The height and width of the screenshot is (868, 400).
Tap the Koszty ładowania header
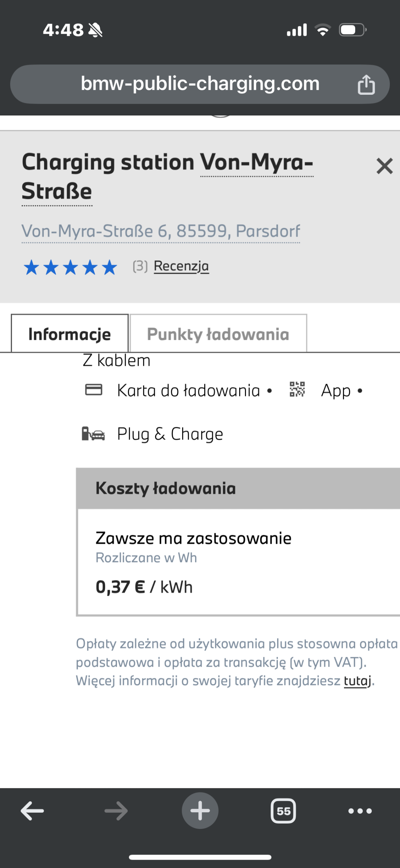click(238, 488)
